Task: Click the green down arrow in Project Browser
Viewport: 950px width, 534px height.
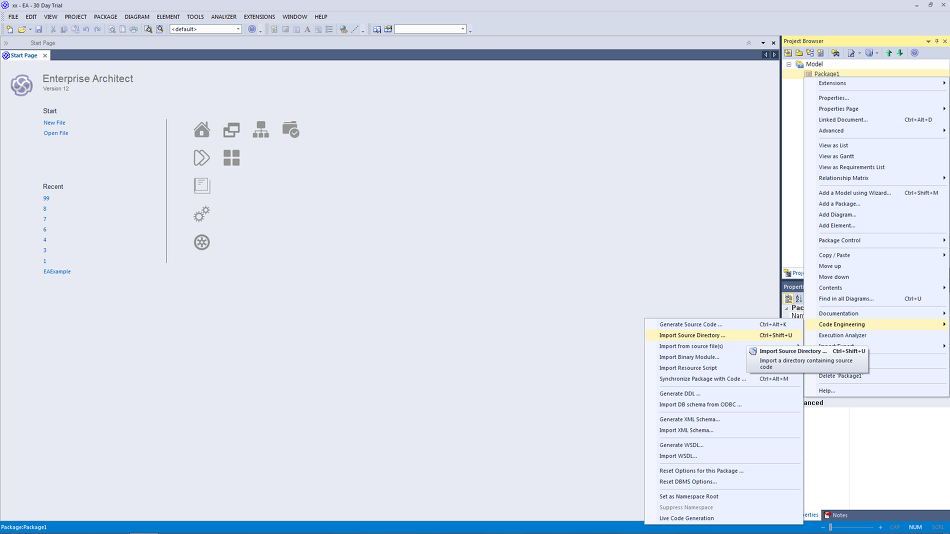Action: [900, 53]
